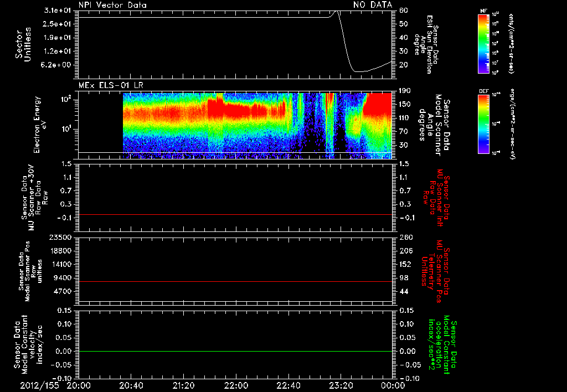Click the '50' sun elevation tick label
The image size is (567, 392).
[x=404, y=24]
